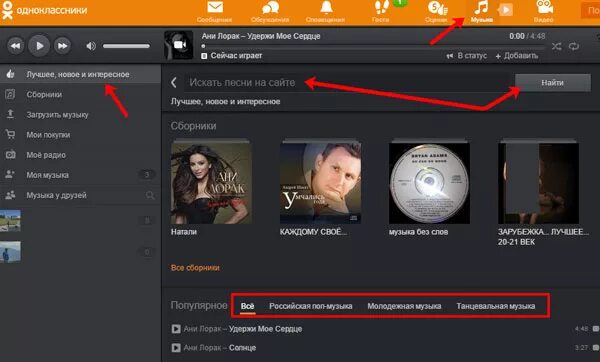Click the second friend photo in sidebar
Viewport: 600px width, 362px height.
point(10,252)
